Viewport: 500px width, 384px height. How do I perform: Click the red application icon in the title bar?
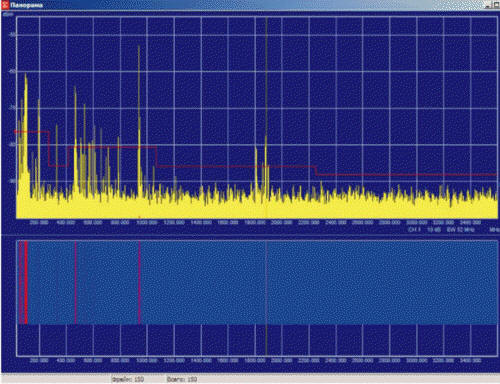(x=4, y=5)
